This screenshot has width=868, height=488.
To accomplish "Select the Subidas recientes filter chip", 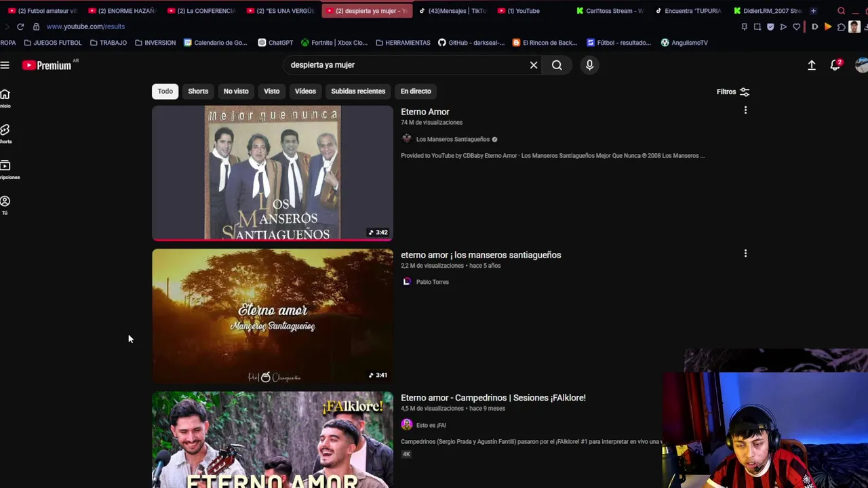I will coord(358,91).
